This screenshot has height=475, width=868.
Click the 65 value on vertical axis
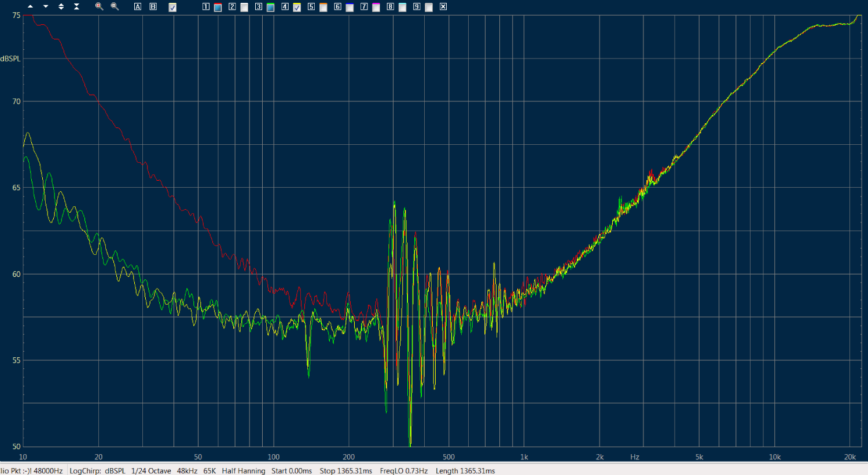tap(16, 188)
